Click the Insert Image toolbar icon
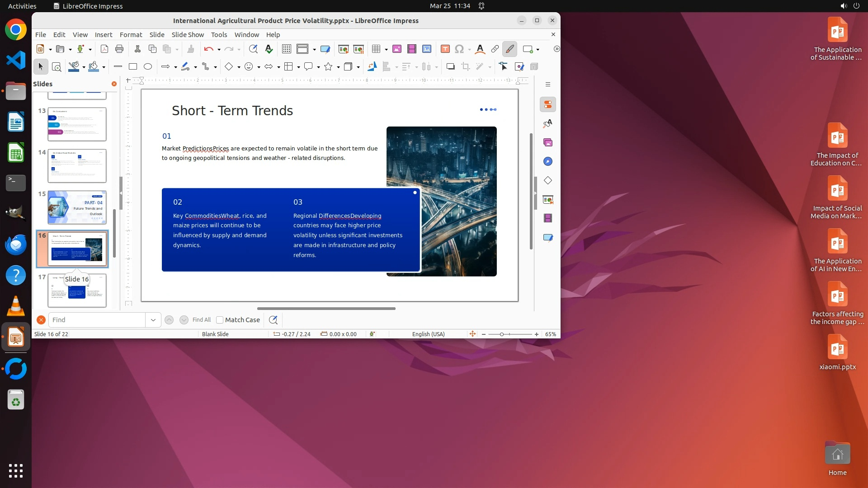The image size is (868, 488). (397, 49)
